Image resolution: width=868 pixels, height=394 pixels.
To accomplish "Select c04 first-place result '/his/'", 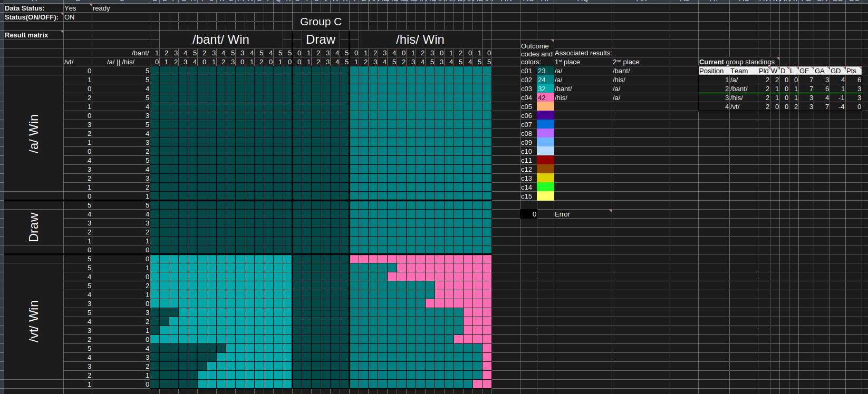I will point(583,98).
